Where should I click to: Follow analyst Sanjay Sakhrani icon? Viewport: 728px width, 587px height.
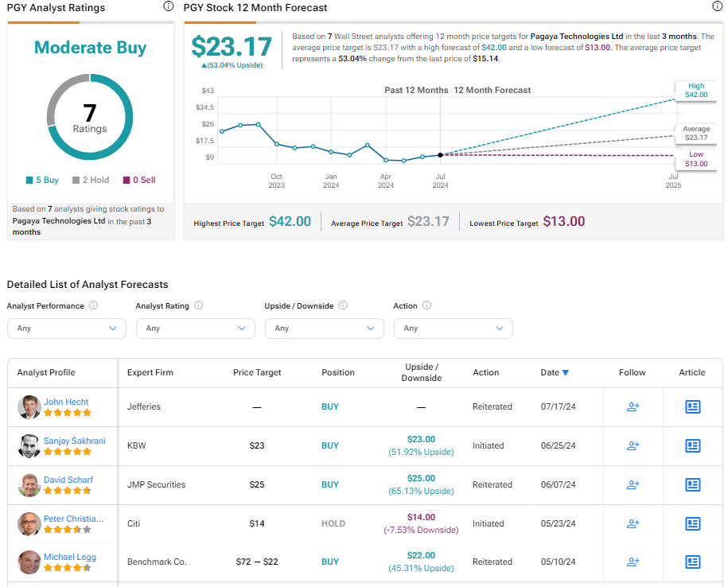pyautogui.click(x=633, y=446)
